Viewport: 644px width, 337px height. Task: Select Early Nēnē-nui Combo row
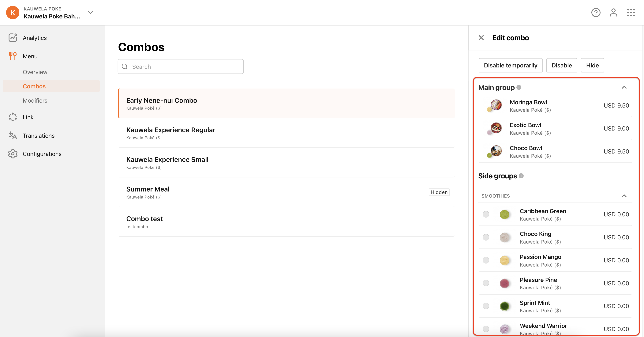coord(286,103)
